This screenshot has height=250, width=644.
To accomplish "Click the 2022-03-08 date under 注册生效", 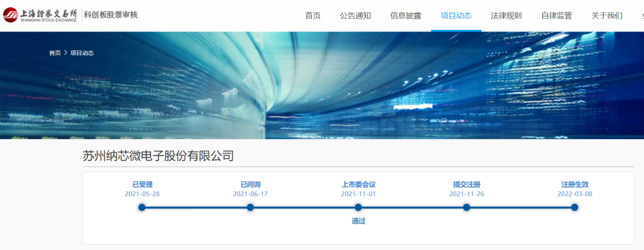I will (575, 194).
